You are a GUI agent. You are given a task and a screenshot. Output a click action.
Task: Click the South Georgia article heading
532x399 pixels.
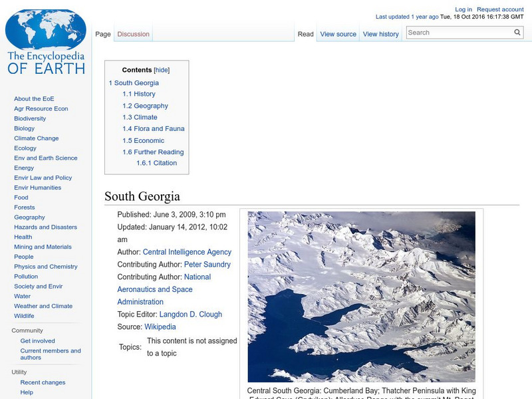tap(142, 196)
